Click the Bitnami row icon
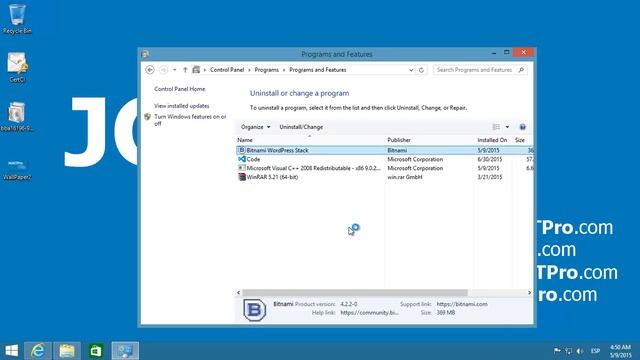This screenshot has height=360, width=640. click(242, 150)
